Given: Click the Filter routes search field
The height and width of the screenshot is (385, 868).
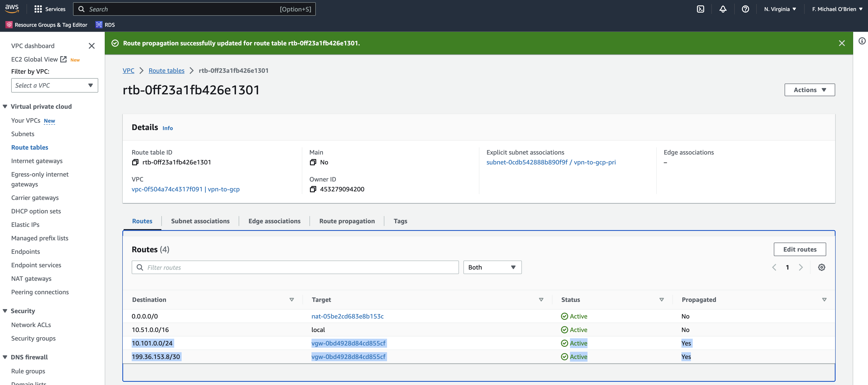Looking at the screenshot, I should (x=295, y=267).
